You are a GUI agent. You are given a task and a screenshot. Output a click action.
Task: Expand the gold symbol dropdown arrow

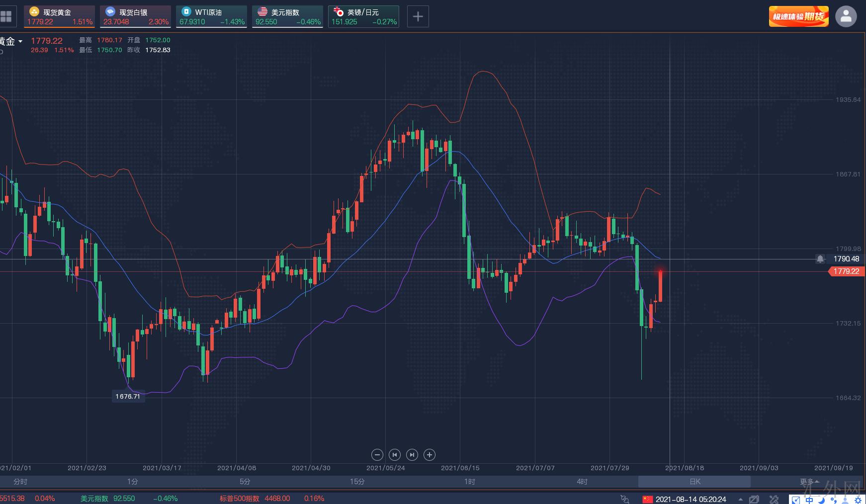click(20, 42)
